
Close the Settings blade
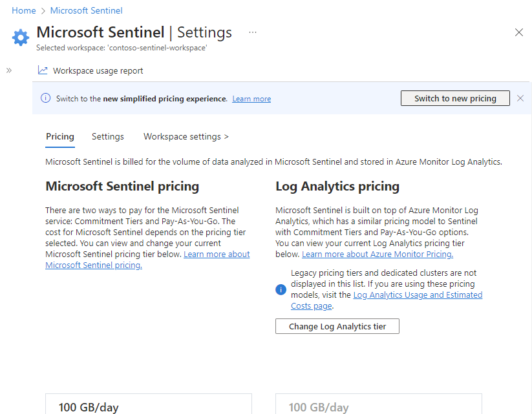518,32
